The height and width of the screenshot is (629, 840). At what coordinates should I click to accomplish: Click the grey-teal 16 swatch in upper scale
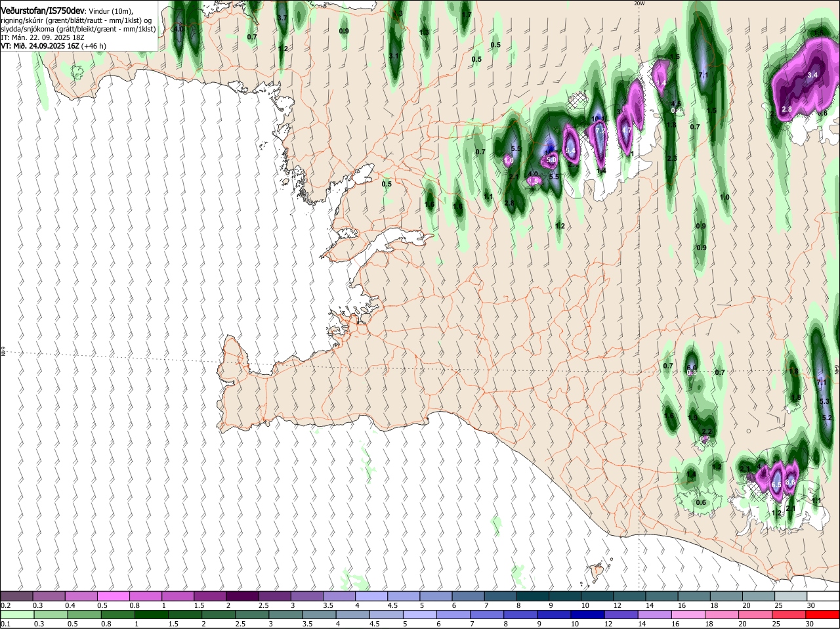point(694,596)
